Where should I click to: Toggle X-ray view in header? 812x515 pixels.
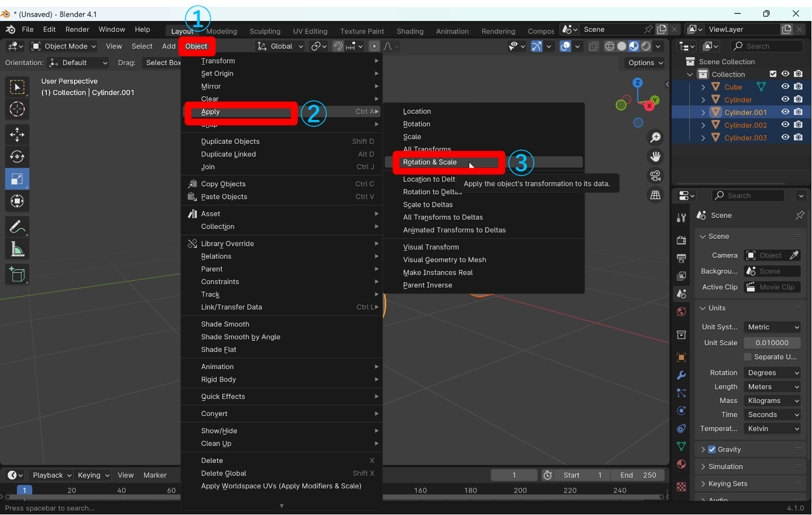594,46
